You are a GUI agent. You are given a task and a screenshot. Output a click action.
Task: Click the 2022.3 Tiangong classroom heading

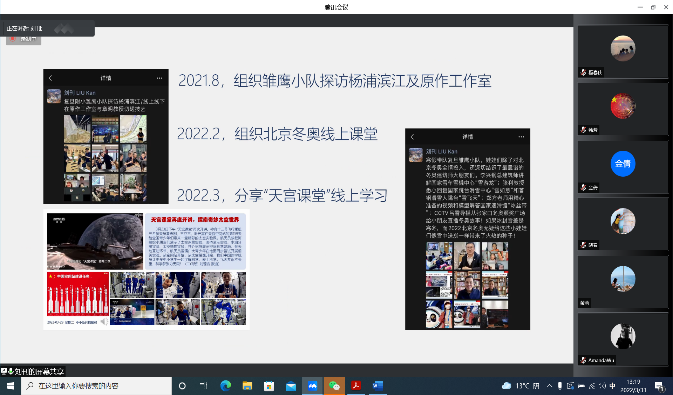282,195
